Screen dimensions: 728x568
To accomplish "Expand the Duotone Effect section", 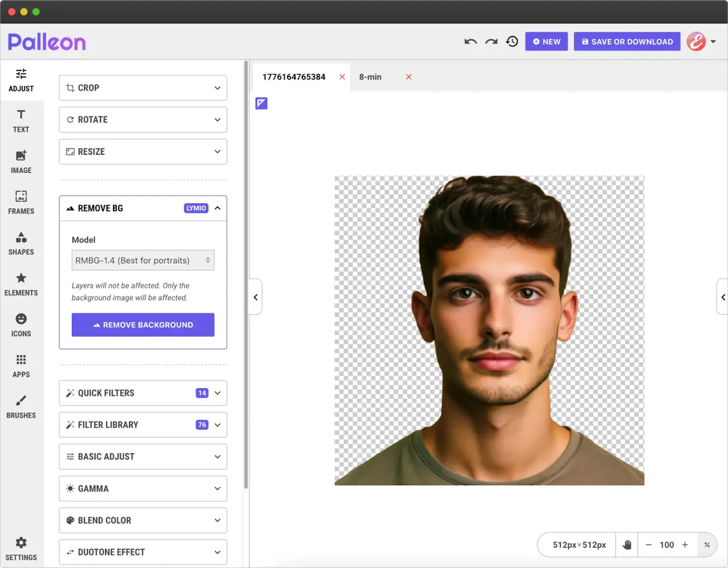I will tap(143, 552).
